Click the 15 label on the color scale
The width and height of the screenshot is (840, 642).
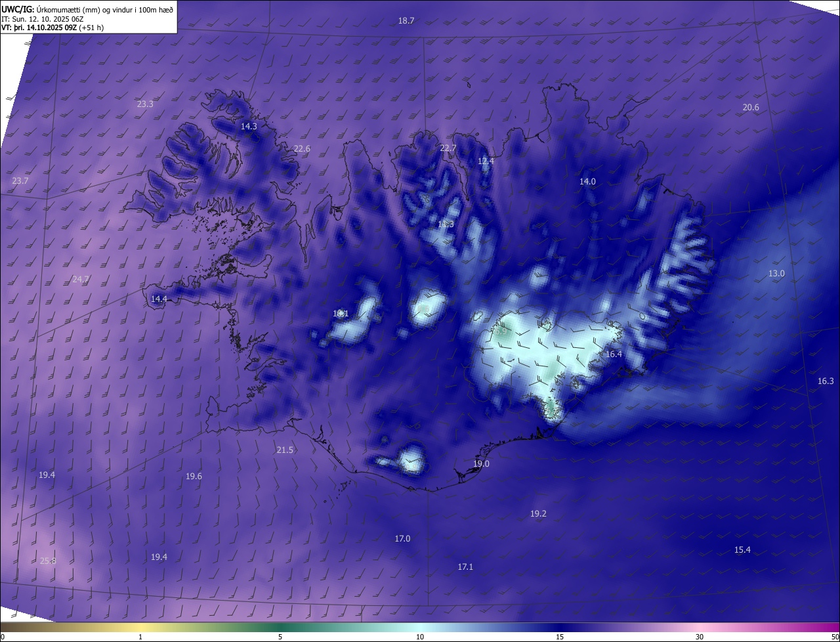click(x=560, y=637)
